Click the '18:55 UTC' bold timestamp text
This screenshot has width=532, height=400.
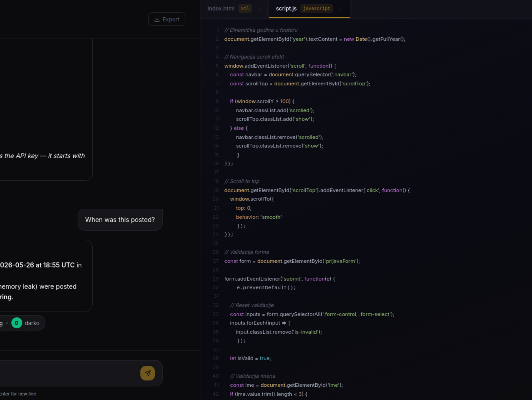click(x=59, y=265)
